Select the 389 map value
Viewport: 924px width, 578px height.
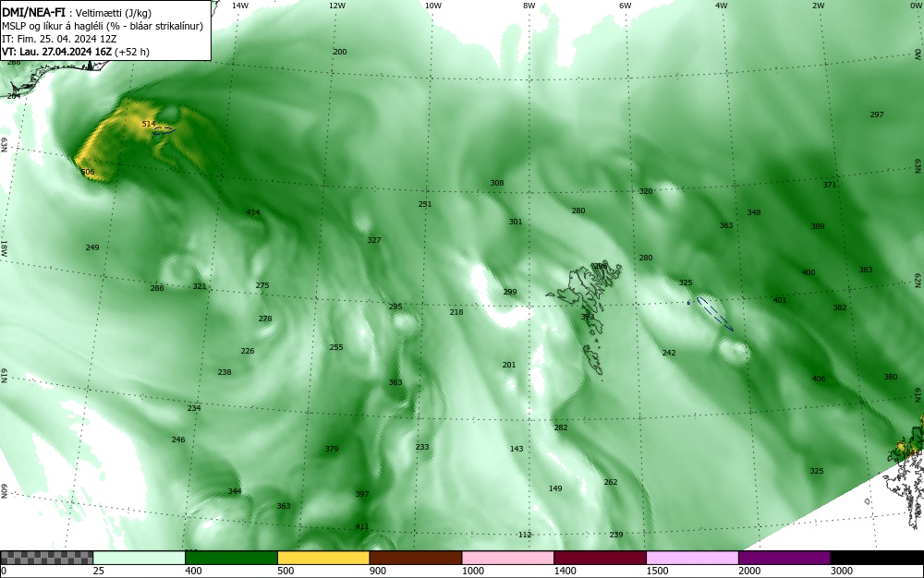point(818,226)
